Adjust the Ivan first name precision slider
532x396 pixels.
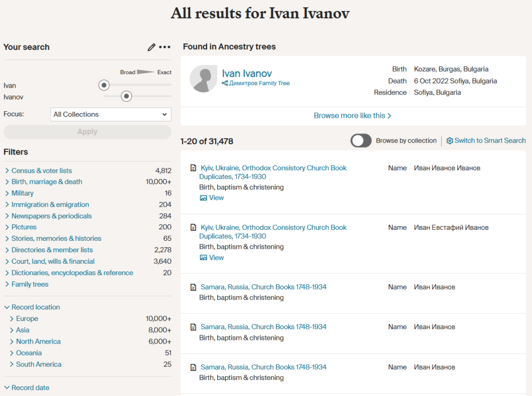click(104, 85)
